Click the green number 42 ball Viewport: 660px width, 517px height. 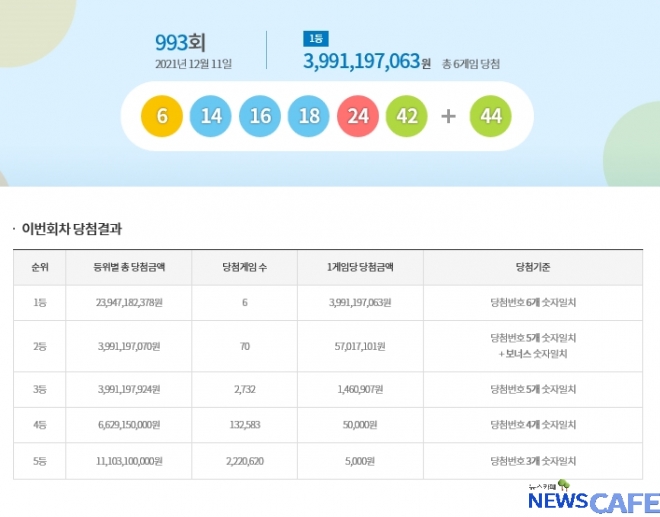point(407,116)
